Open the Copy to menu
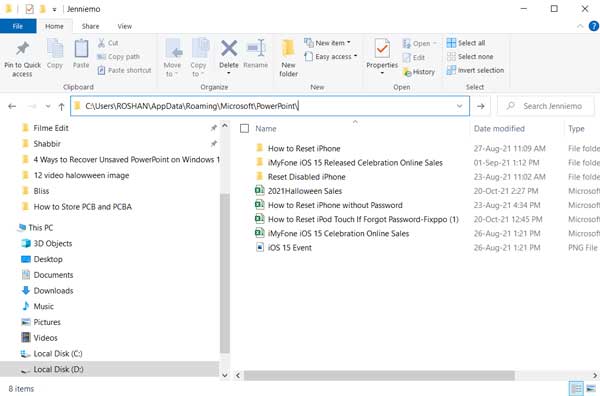This screenshot has height=396, width=600. click(x=199, y=58)
